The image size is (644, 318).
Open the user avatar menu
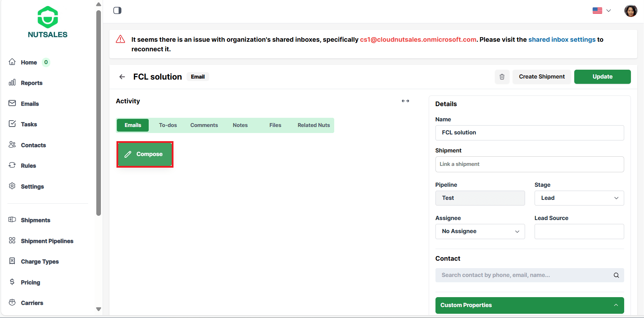[631, 11]
